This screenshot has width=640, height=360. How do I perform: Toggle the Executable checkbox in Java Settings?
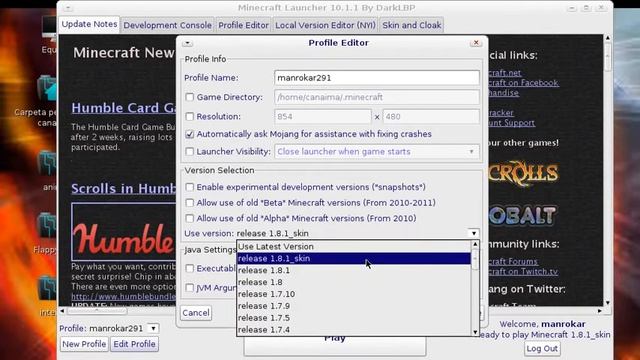coord(189,269)
